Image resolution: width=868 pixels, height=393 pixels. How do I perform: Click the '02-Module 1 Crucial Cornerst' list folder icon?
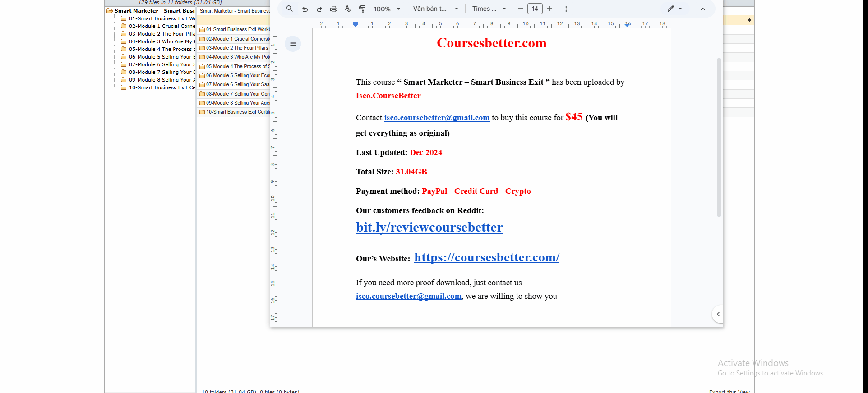tap(202, 39)
